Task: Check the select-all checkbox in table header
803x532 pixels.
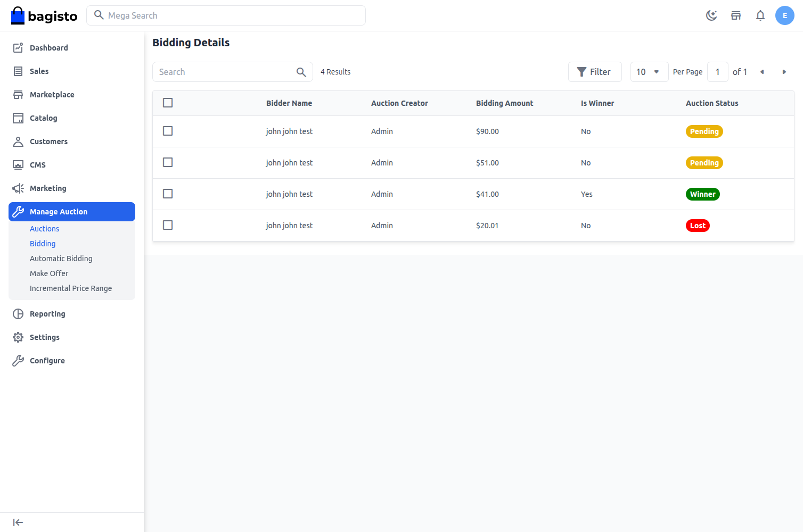Action: (x=168, y=103)
